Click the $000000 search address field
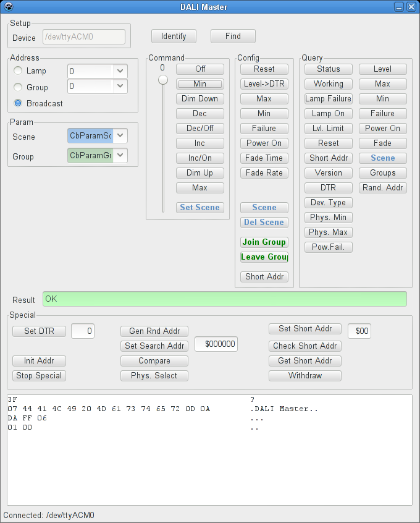Viewport: 420px width, 523px height. [x=216, y=344]
